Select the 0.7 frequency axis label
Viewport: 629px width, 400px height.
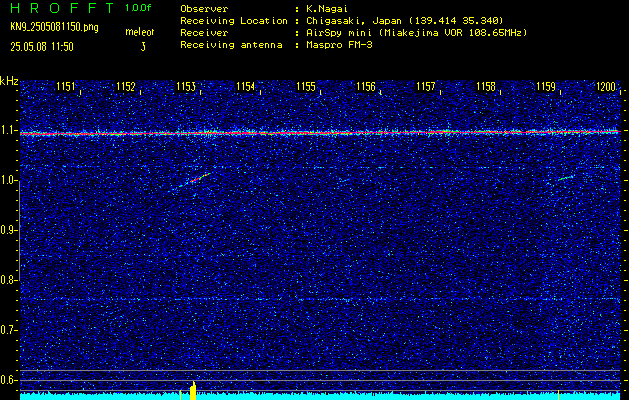(x=7, y=330)
